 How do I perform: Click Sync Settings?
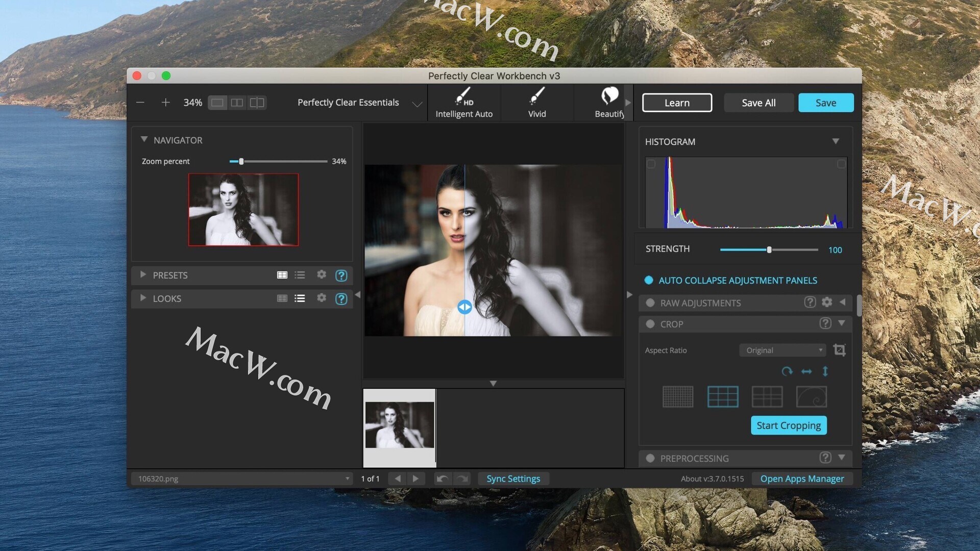513,479
